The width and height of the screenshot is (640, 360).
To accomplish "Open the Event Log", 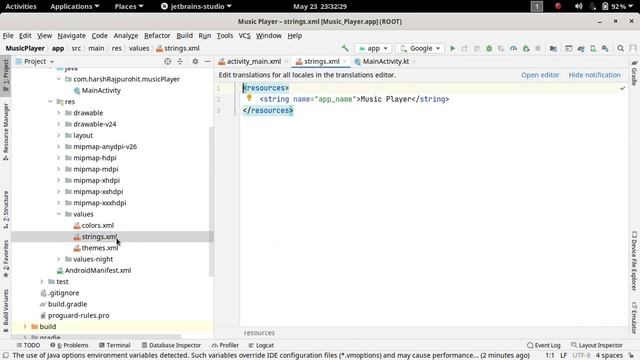I will (544, 345).
